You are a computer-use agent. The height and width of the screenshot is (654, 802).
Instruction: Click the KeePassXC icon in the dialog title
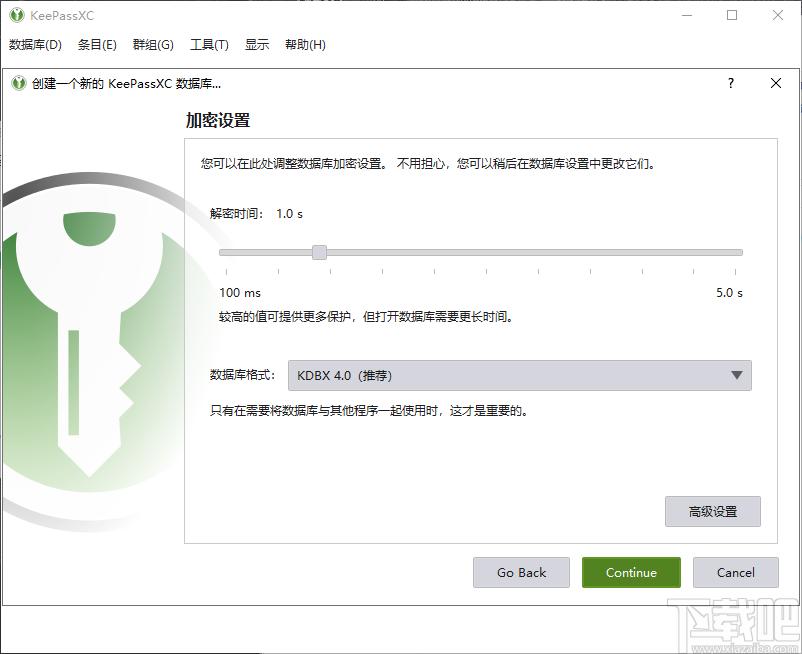(19, 83)
